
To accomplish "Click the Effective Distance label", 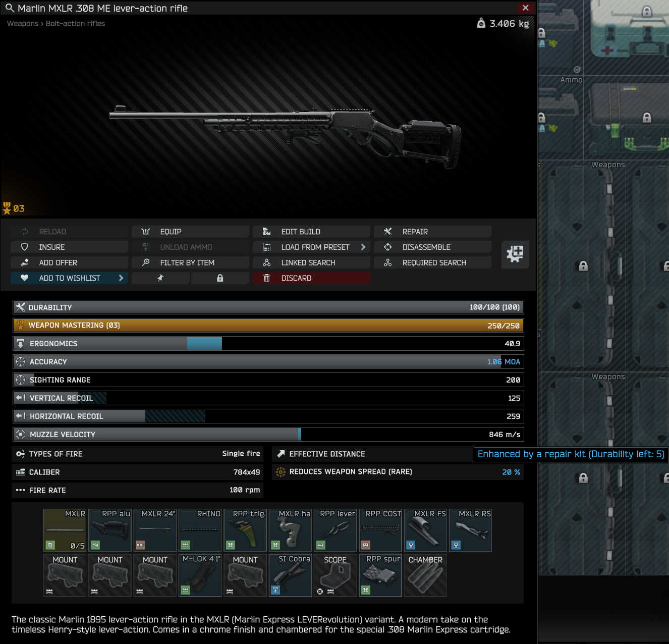I will (327, 454).
